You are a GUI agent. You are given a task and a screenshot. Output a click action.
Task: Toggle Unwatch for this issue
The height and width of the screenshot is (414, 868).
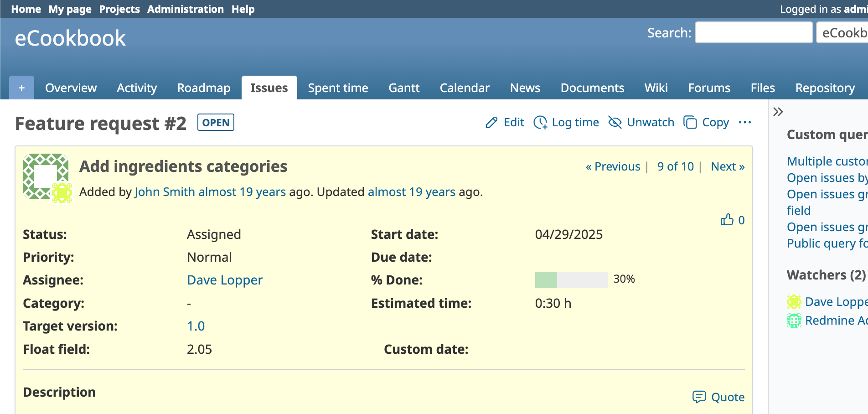[641, 123]
